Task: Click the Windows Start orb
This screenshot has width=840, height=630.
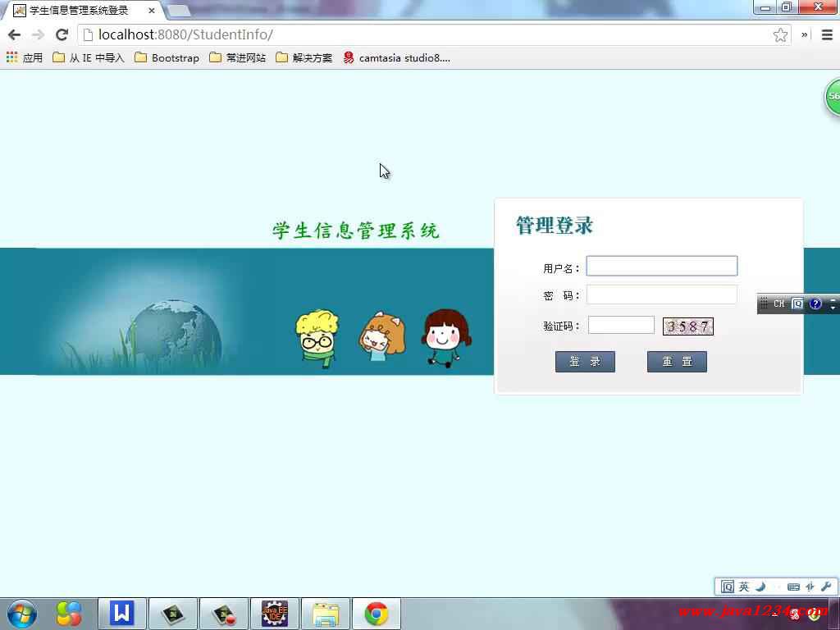Action: [21, 614]
